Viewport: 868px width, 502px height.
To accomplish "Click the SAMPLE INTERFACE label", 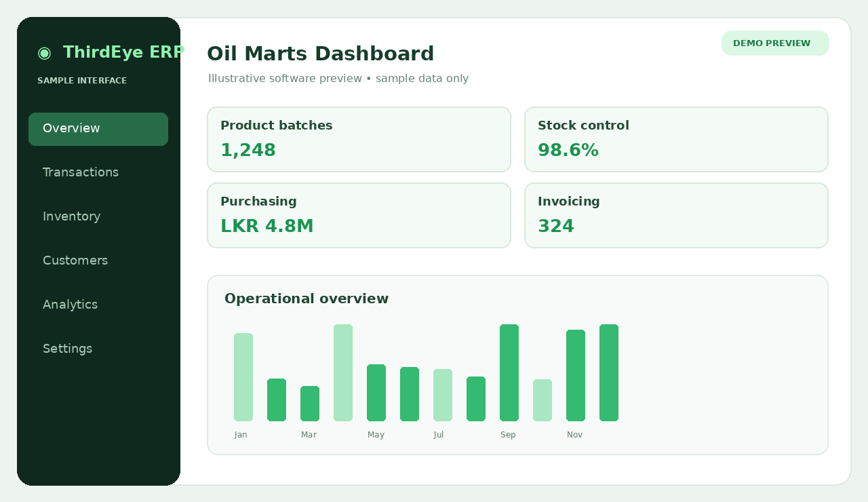I will (x=82, y=81).
